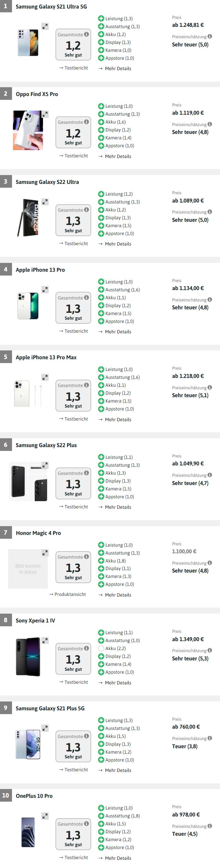Click the zoom icon on iPhone 13 Pro Max image
This screenshot has width=220, height=868.
click(x=46, y=377)
